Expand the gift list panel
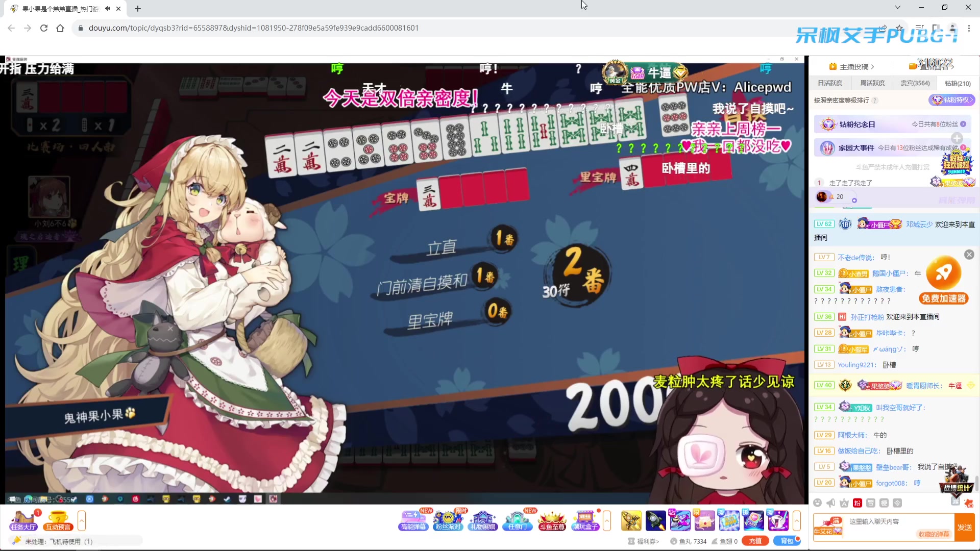980x551 pixels. [797, 520]
